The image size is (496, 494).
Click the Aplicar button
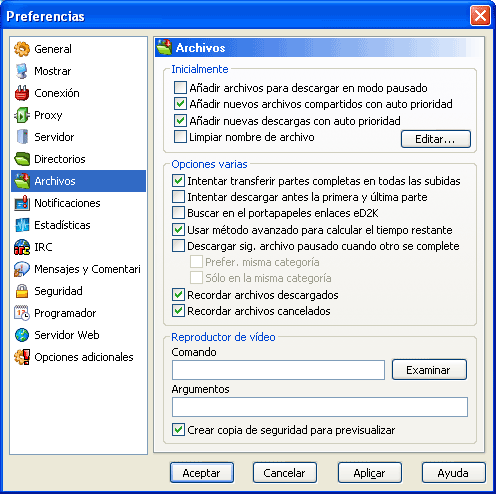[369, 473]
